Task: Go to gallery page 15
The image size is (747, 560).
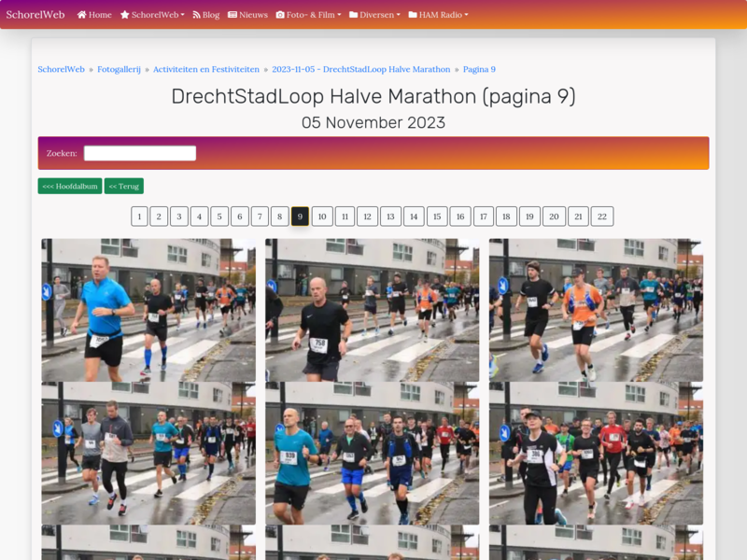Action: tap(437, 217)
